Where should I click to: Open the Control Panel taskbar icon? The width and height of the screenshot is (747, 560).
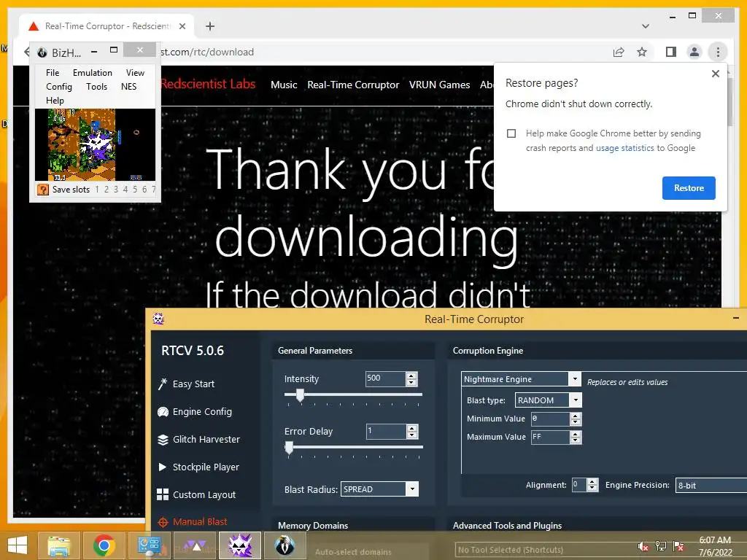click(x=150, y=545)
